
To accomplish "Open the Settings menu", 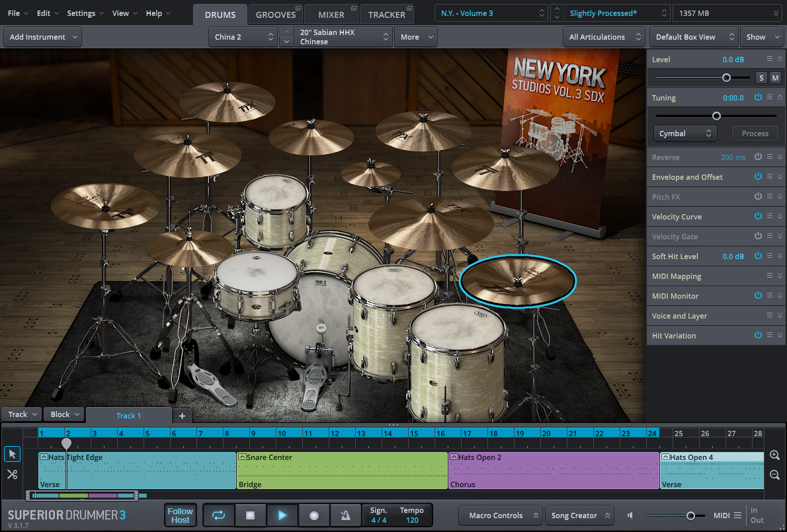I will (85, 13).
